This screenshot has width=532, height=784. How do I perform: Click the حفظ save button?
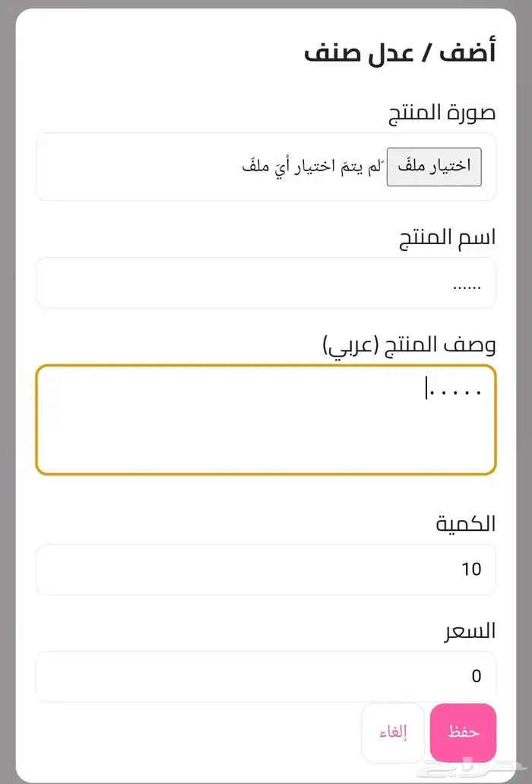coord(463,732)
